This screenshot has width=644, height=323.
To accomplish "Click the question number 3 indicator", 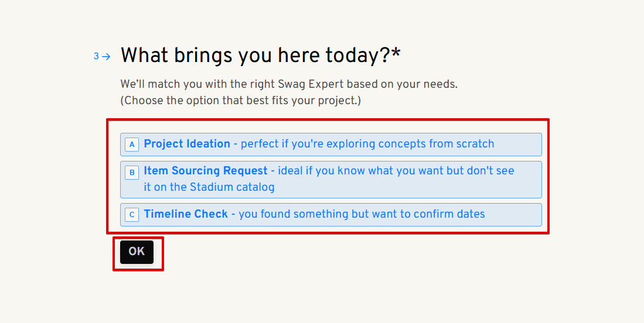I will click(96, 57).
